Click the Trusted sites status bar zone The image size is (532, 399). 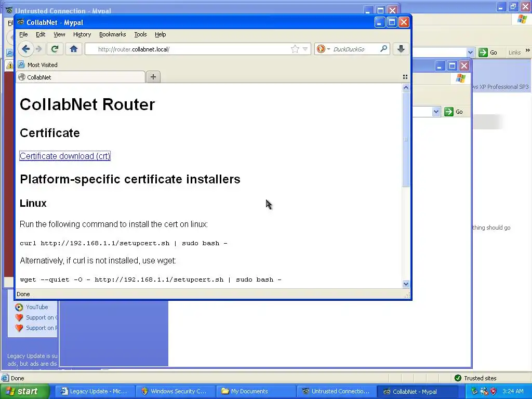click(x=476, y=378)
